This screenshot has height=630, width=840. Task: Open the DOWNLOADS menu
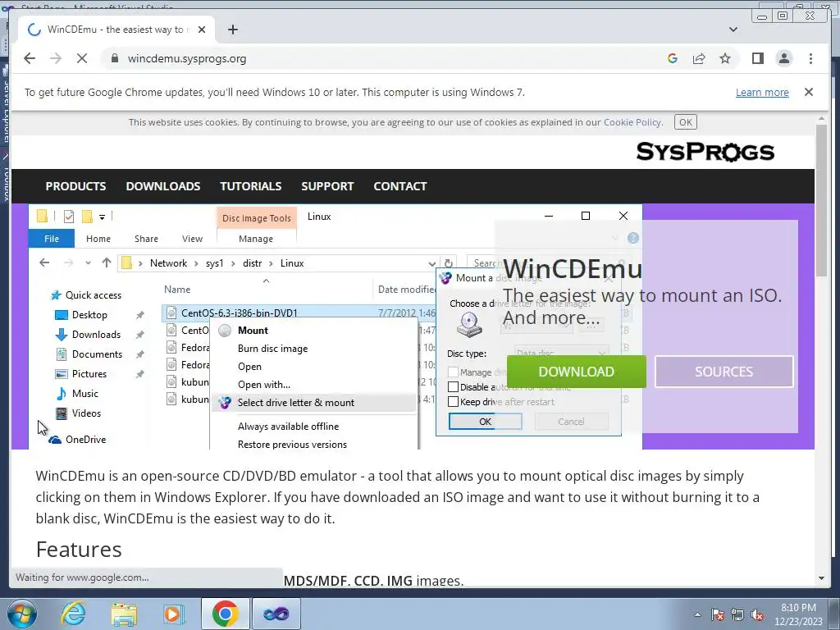(x=163, y=186)
